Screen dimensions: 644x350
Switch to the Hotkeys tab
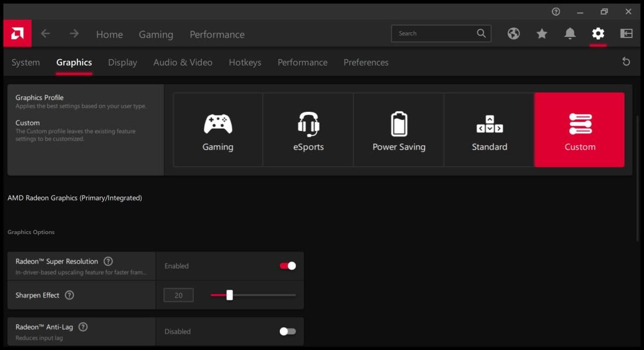pyautogui.click(x=245, y=63)
